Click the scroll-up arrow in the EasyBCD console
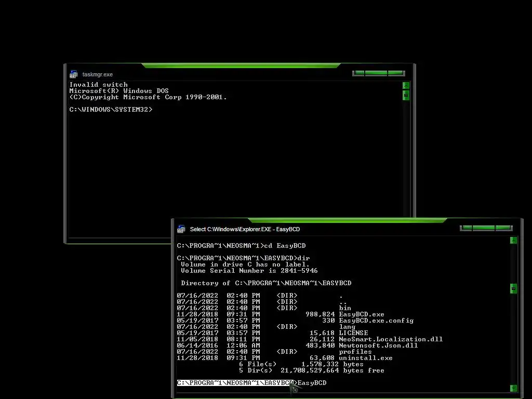Viewport: 532px width, 399px height. tap(513, 240)
